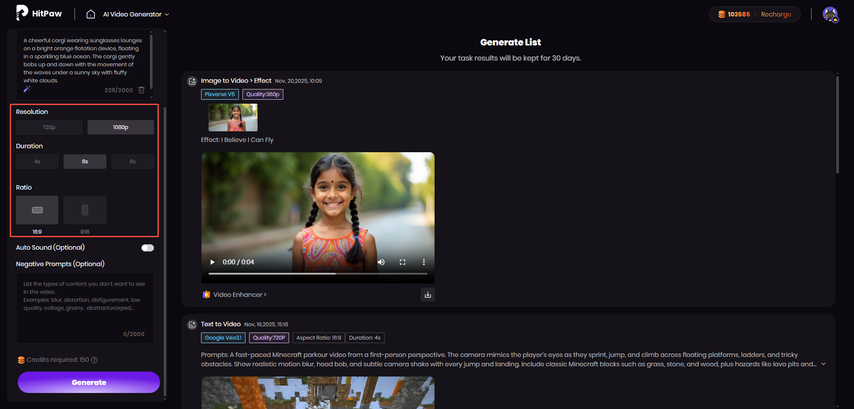Toggle the Auto Sound switch
Image resolution: width=854 pixels, height=409 pixels.
point(147,247)
